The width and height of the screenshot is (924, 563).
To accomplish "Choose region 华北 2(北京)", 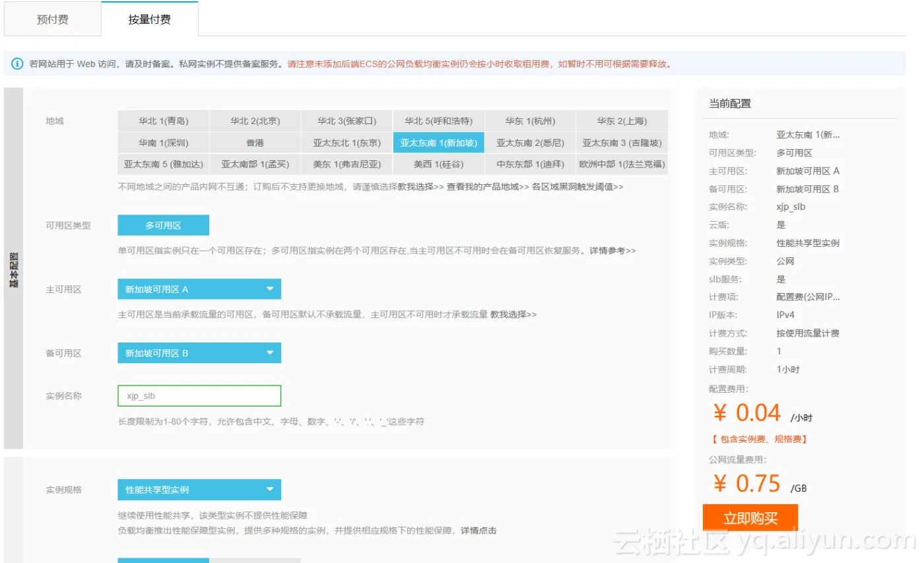I will [x=255, y=121].
